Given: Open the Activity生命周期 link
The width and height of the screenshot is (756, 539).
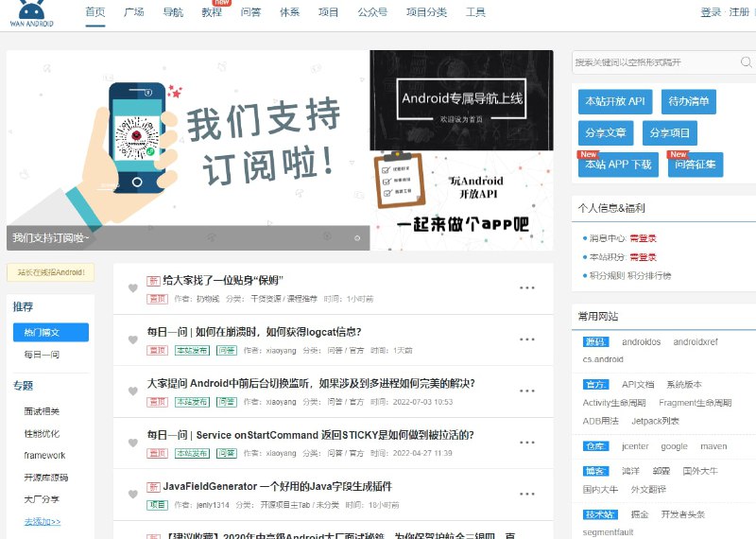Looking at the screenshot, I should coord(614,403).
